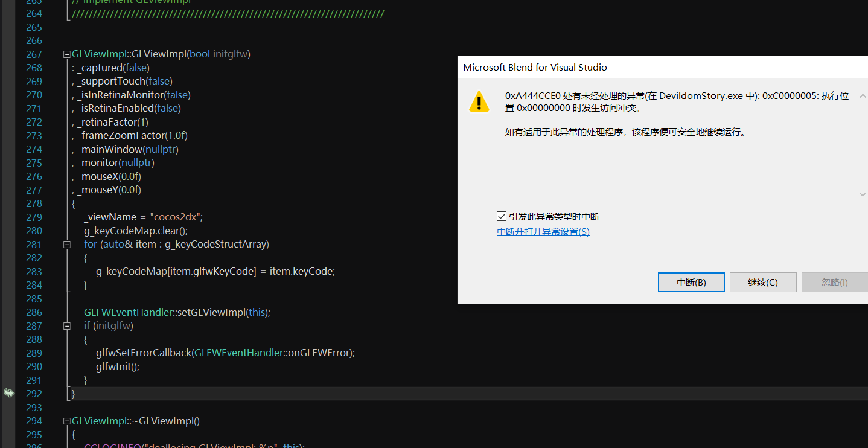This screenshot has width=868, height=448.
Task: Collapse the ~GLViewImpl destructor at line 294
Action: pos(67,421)
